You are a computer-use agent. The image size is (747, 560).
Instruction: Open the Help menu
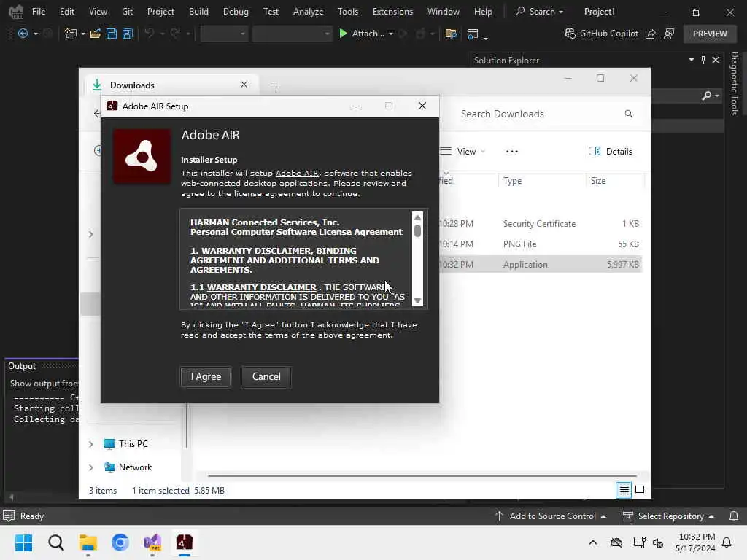click(483, 12)
